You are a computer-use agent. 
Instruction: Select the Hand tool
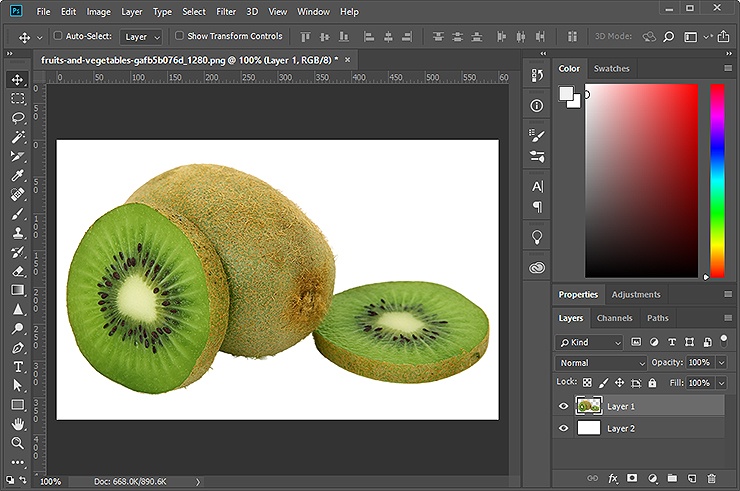(x=18, y=424)
